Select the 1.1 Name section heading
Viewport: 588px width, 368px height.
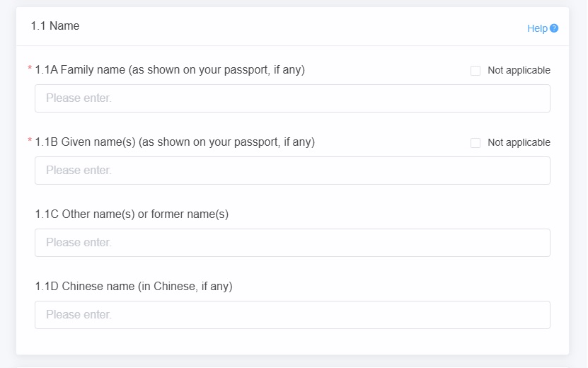click(x=55, y=26)
